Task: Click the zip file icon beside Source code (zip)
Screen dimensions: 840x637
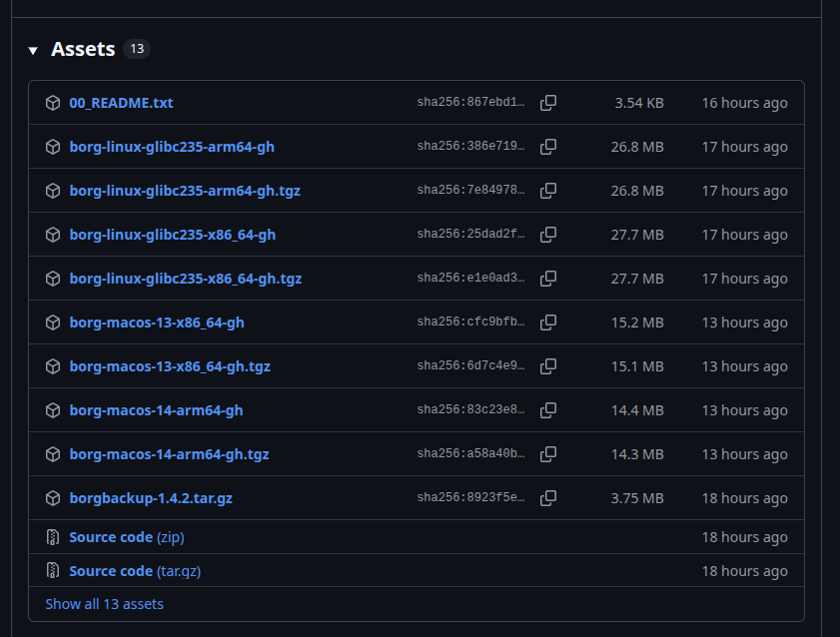Action: 53,537
